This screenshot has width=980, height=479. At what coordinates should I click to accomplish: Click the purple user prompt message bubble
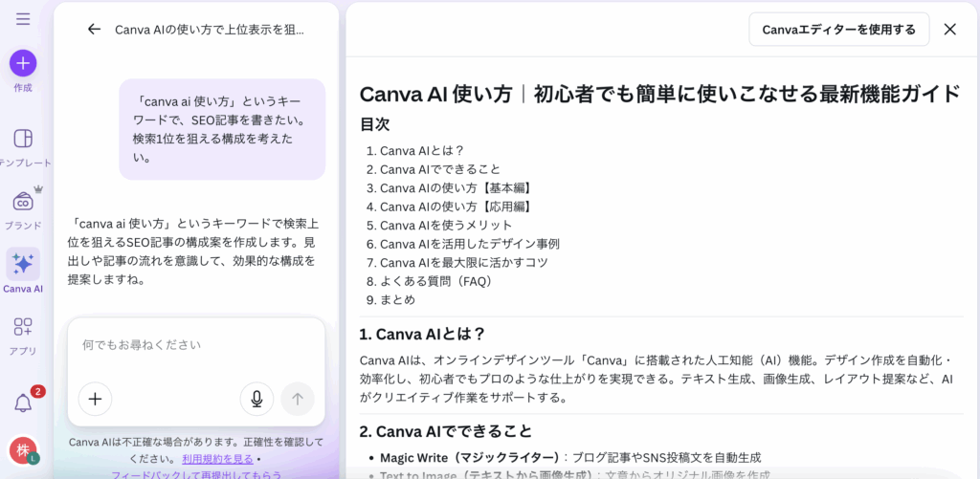222,129
